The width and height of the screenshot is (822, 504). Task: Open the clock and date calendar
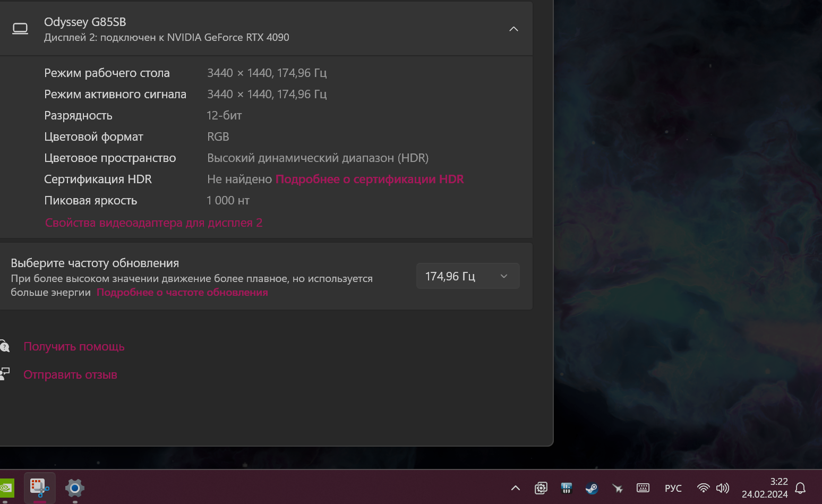(765, 488)
